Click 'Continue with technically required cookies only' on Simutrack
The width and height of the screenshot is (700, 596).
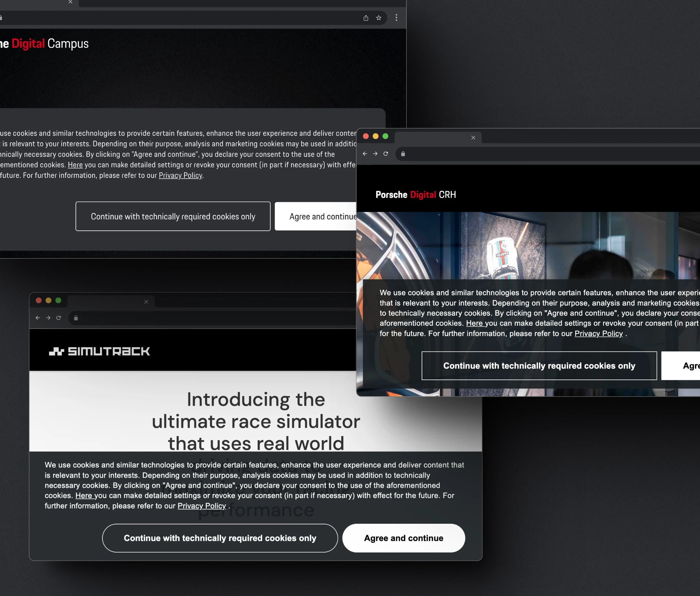220,537
